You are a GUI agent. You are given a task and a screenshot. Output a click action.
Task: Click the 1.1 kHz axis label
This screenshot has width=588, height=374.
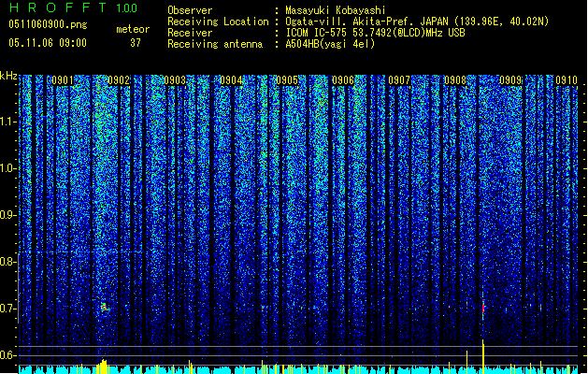click(7, 122)
